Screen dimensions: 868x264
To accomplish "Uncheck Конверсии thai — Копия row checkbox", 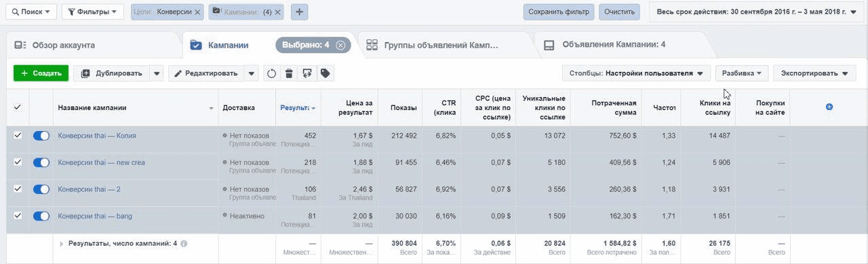I will click(x=18, y=136).
